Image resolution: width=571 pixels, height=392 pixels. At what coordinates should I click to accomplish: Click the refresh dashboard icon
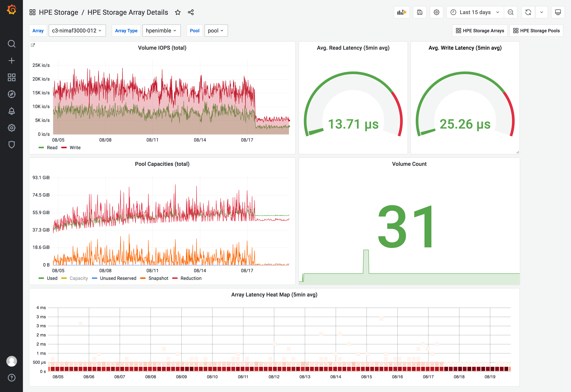click(x=528, y=12)
